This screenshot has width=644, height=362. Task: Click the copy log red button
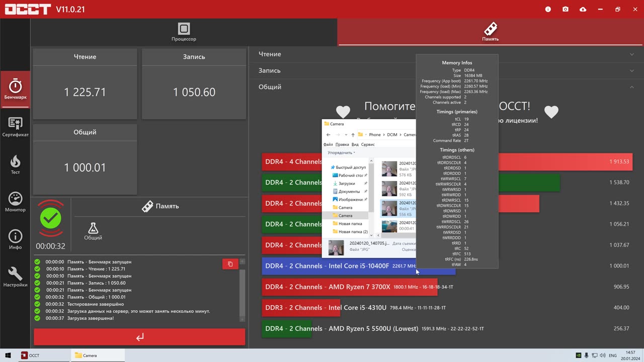click(x=230, y=264)
